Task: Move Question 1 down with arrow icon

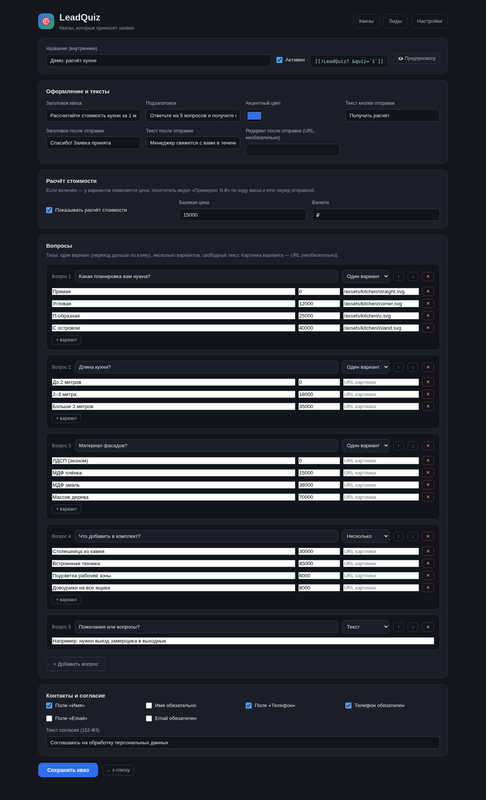Action: 413,277
